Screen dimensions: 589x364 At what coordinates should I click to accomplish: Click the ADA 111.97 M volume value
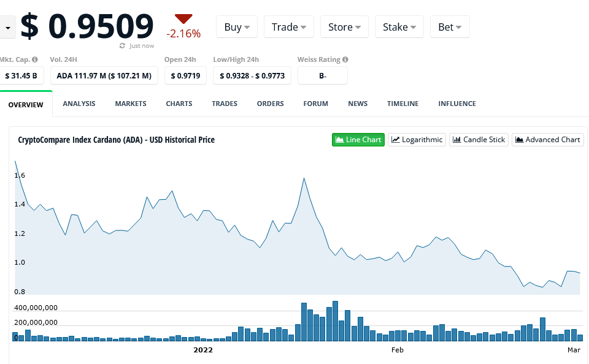coord(104,76)
